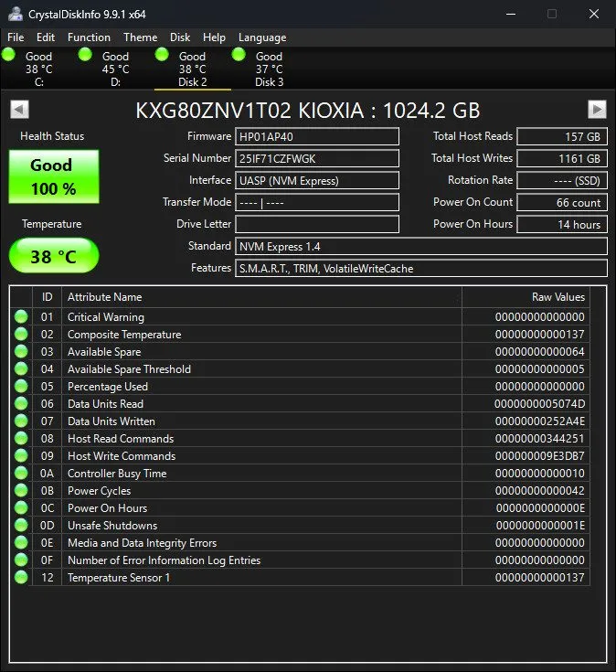Viewport: 616px width, 672px height.
Task: Click raw value 0000000005074D
Action: pos(539,404)
